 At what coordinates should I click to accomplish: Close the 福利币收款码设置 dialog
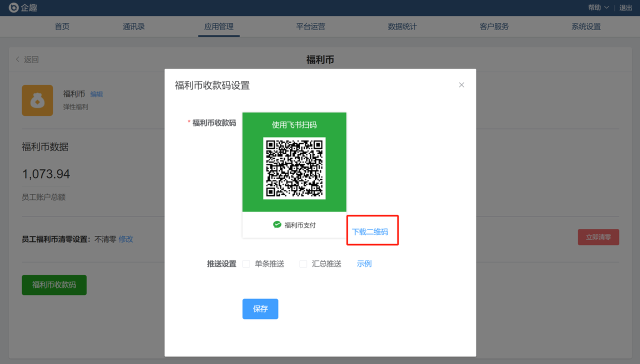(x=461, y=85)
